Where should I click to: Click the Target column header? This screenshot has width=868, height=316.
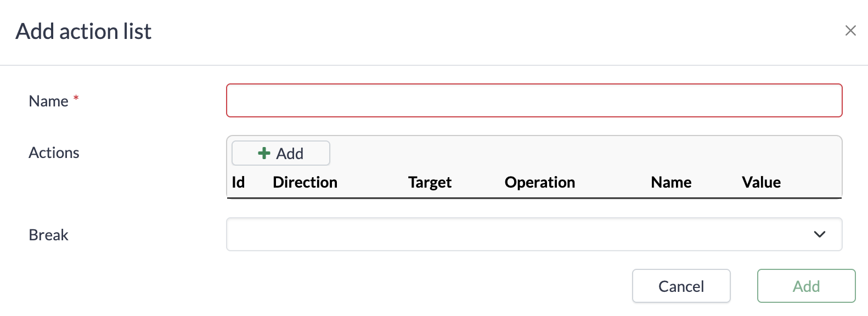pyautogui.click(x=430, y=182)
